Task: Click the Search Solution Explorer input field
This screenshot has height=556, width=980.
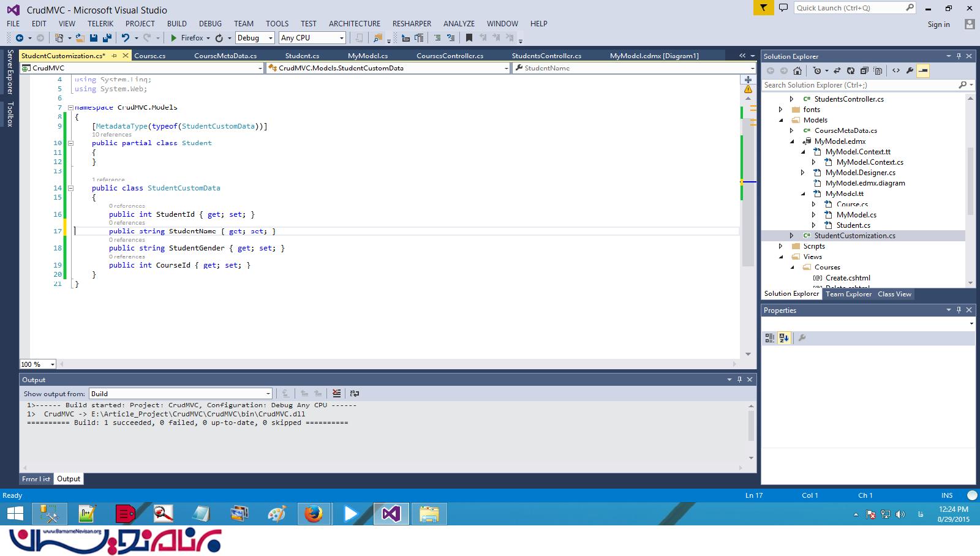Action: click(858, 85)
